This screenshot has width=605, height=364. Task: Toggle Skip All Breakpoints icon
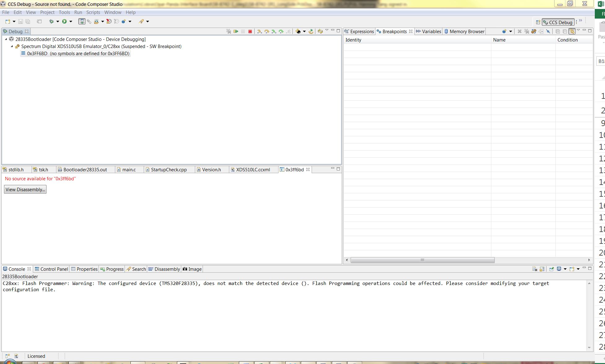point(548,31)
